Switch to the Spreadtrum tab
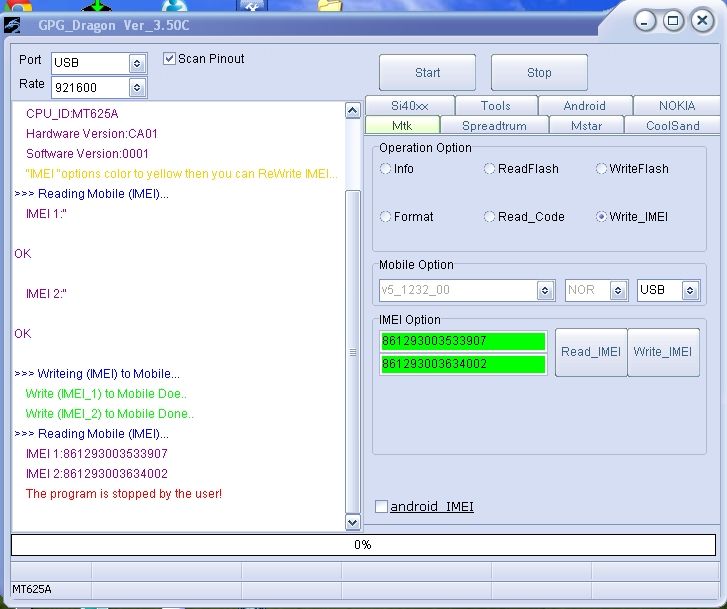Viewport: 727px width, 609px height. [494, 126]
